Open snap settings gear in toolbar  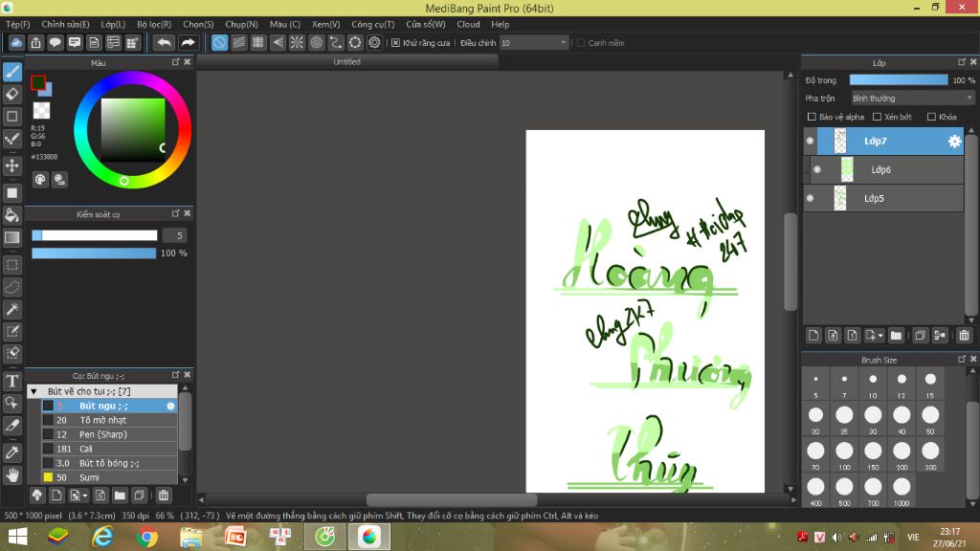[374, 42]
